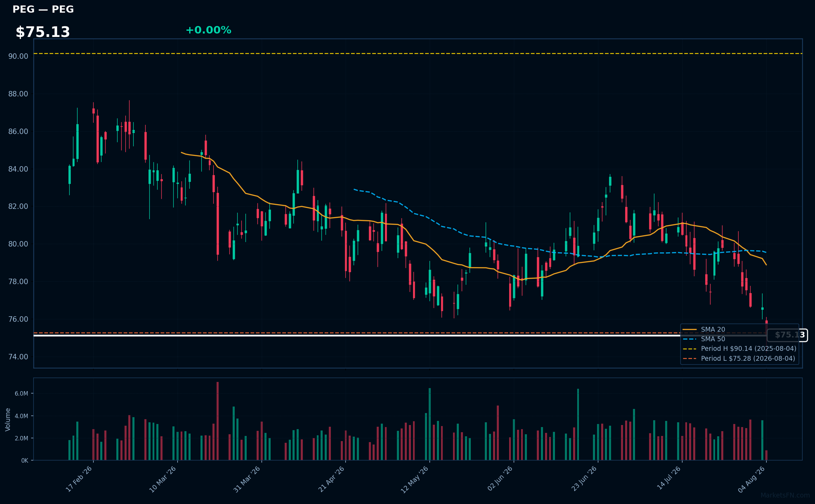
Task: Select the large $75.13 header price
Action: click(x=43, y=32)
